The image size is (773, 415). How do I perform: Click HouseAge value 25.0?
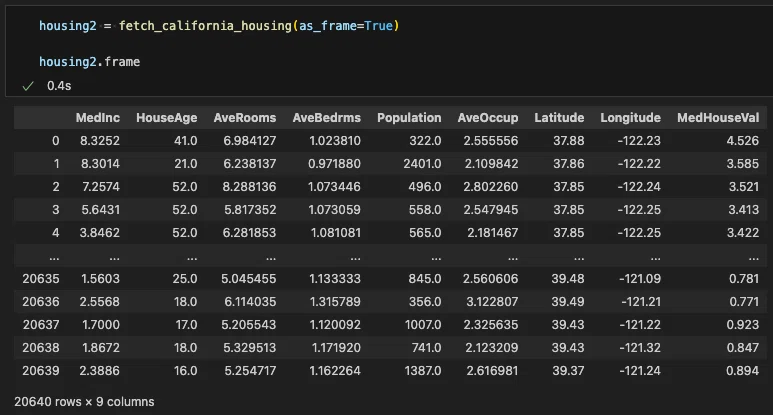coord(185,278)
